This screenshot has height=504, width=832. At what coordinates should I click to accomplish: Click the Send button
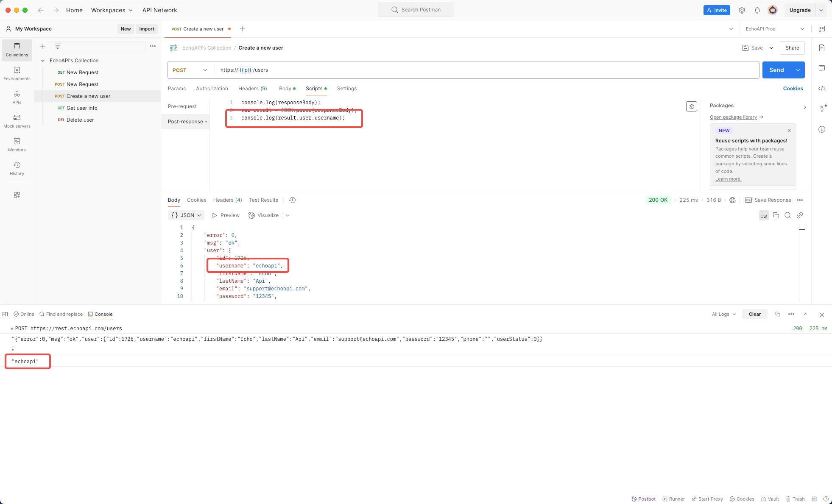(777, 70)
